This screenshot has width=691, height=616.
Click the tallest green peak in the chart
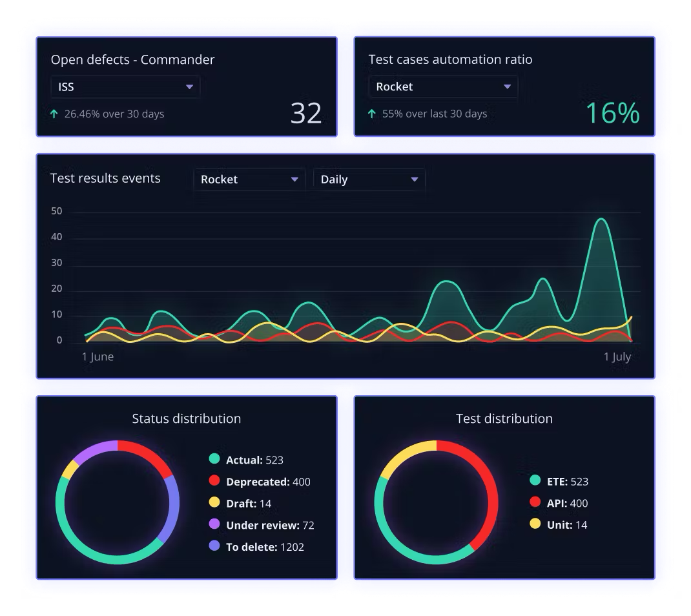coord(602,220)
